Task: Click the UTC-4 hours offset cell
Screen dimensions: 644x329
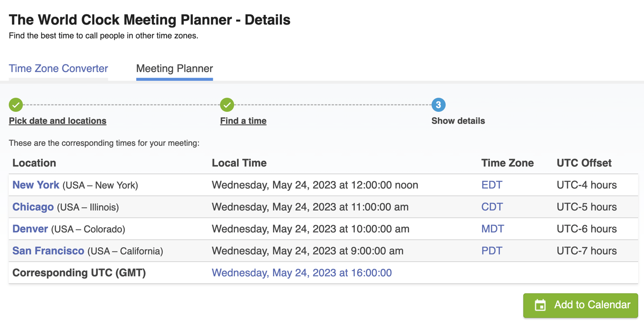Action: point(587,185)
